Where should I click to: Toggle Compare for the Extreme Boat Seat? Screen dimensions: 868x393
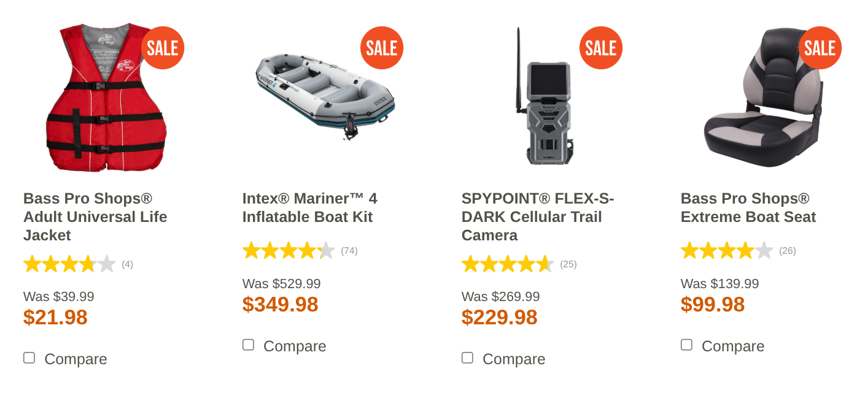pyautogui.click(x=686, y=345)
